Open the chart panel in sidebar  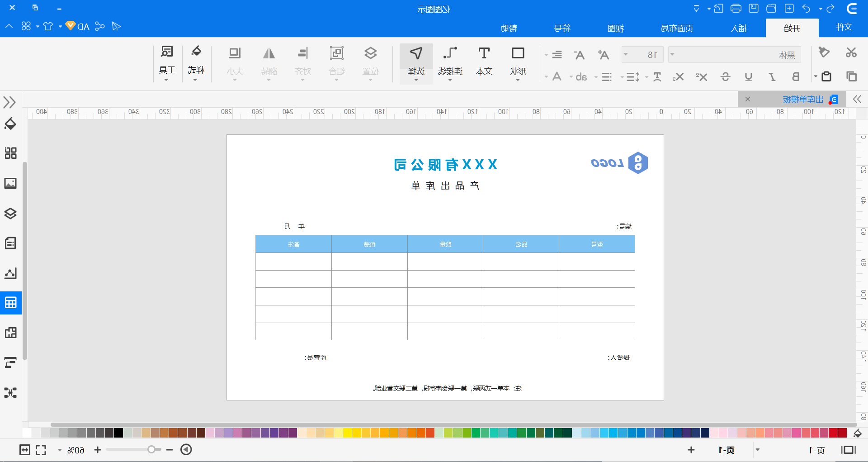(x=10, y=273)
